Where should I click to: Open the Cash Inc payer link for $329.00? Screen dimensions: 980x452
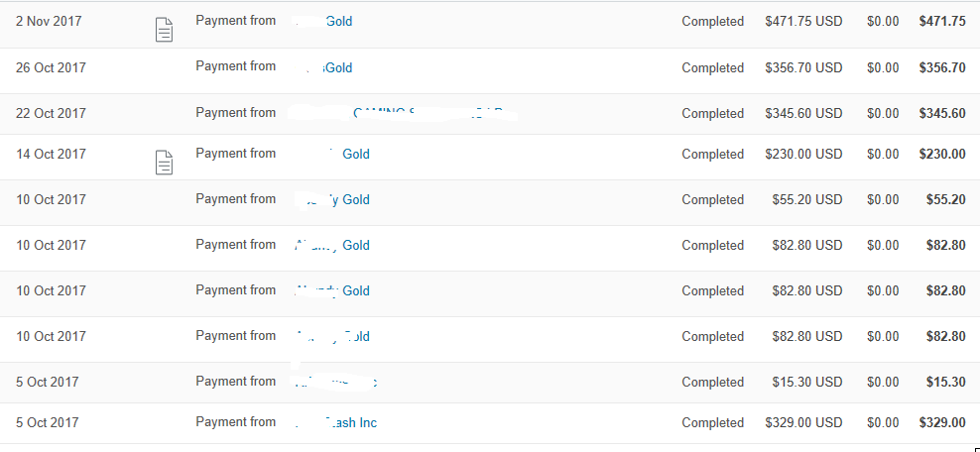tap(335, 422)
